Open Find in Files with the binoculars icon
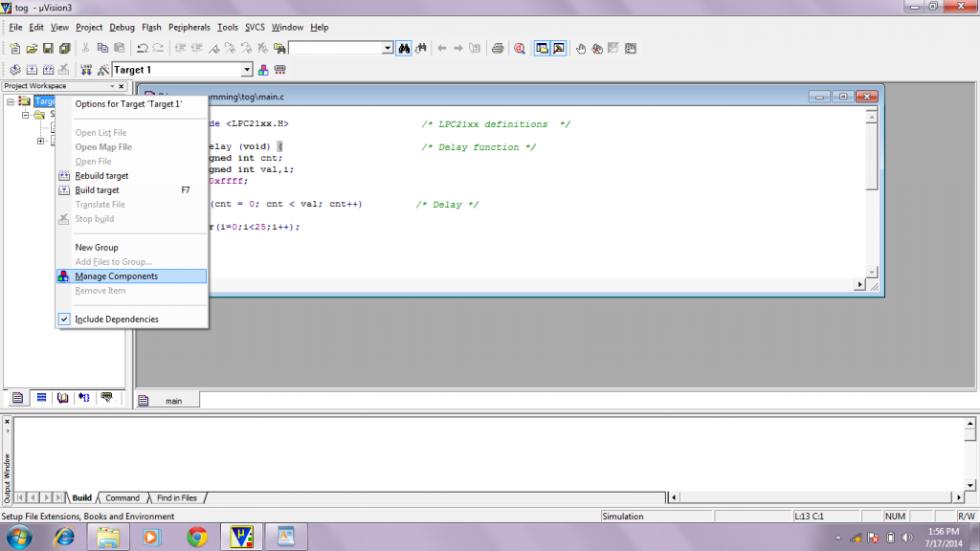Viewport: 980px width, 551px height. point(404,48)
